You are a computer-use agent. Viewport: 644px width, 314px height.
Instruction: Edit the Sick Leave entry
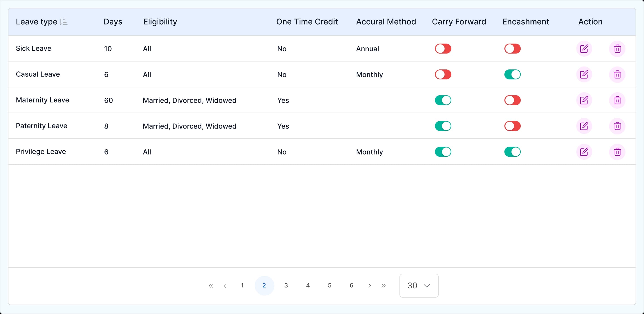click(584, 49)
